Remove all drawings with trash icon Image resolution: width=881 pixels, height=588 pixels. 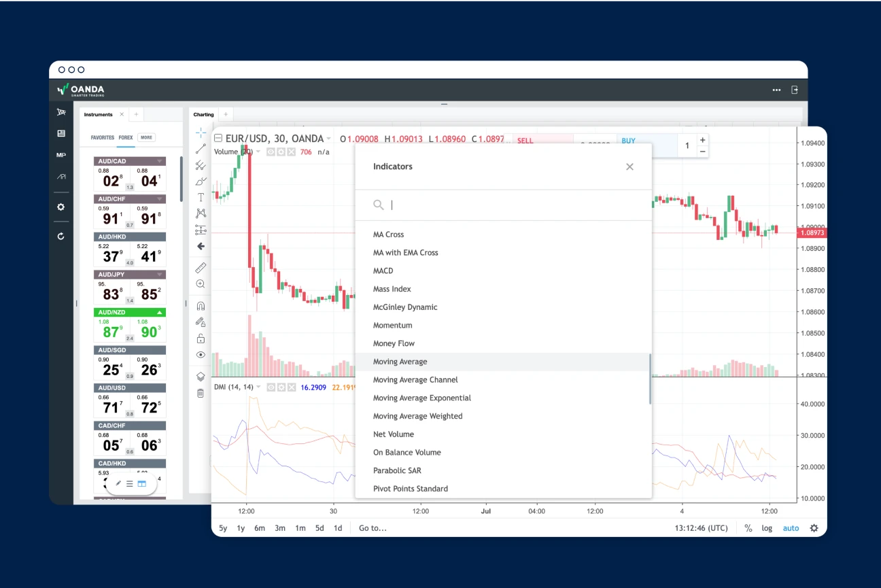pos(201,392)
